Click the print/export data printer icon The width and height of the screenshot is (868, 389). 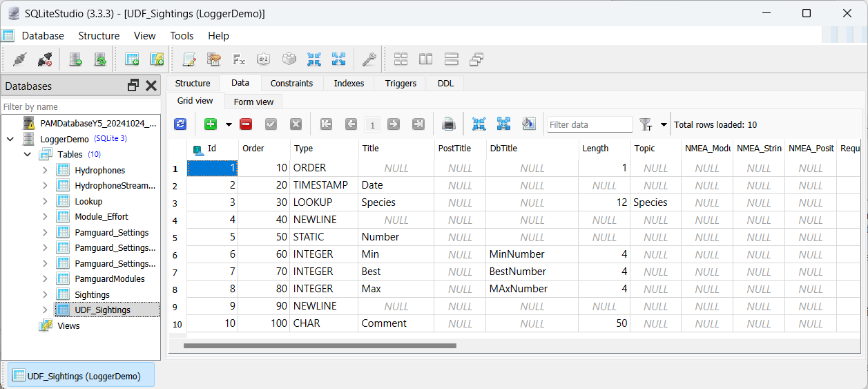[x=448, y=124]
